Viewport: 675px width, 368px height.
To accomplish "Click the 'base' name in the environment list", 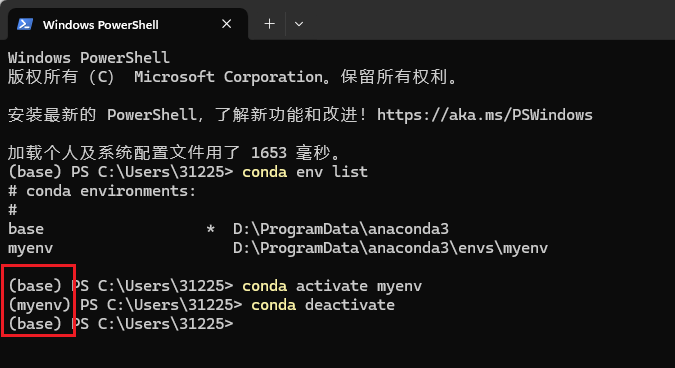I will (26, 229).
